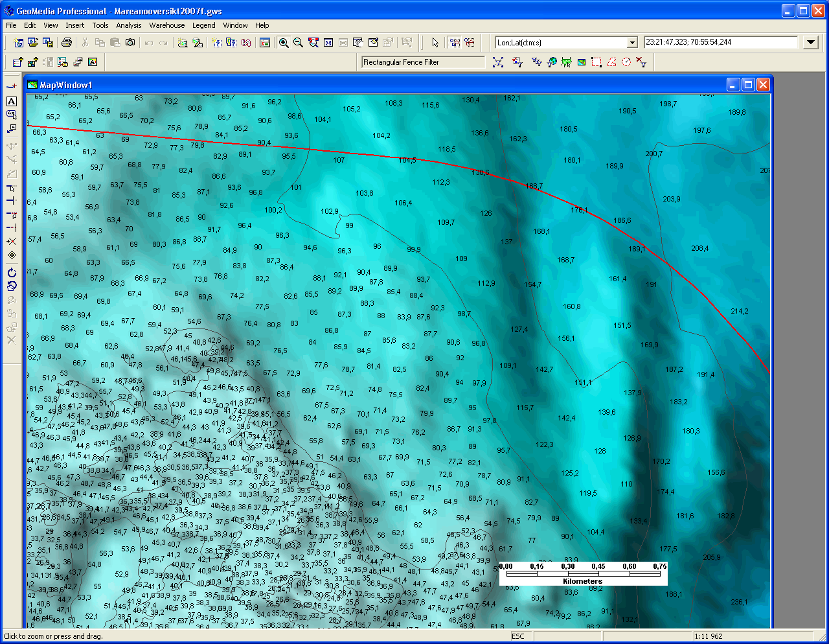This screenshot has height=644, width=829.
Task: Maximize the MapWindow1 window
Action: pos(748,85)
